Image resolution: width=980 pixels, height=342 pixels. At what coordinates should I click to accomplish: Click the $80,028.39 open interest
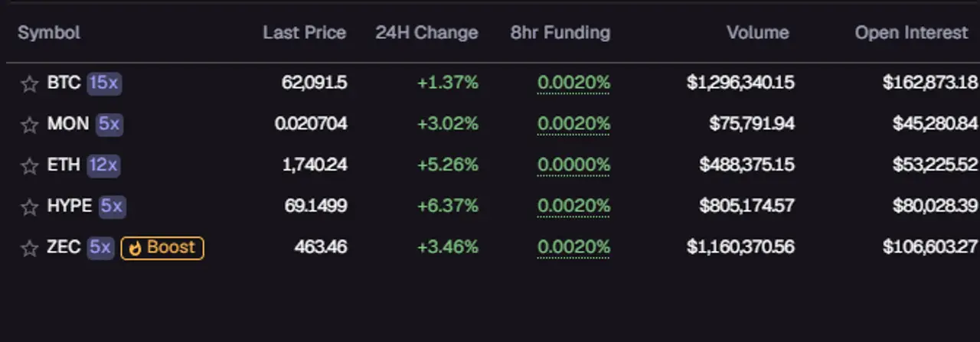(935, 207)
